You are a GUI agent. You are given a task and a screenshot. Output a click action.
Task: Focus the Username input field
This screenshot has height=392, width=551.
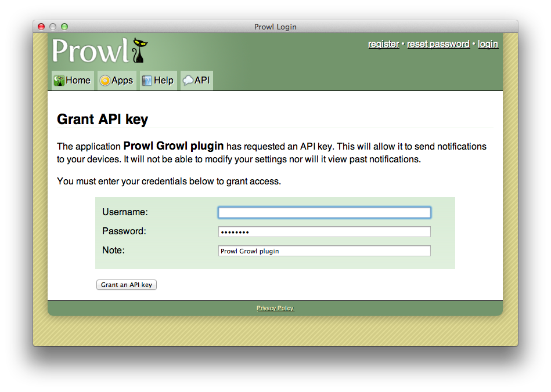point(325,212)
